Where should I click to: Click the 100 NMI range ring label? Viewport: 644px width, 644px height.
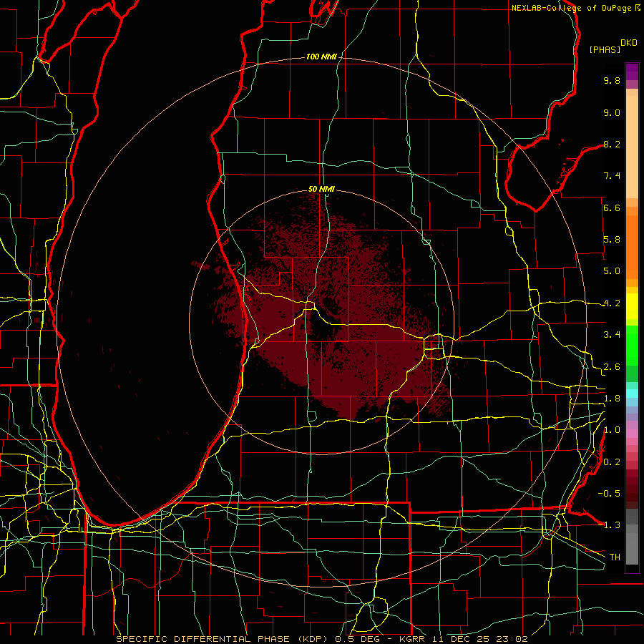pos(321,57)
